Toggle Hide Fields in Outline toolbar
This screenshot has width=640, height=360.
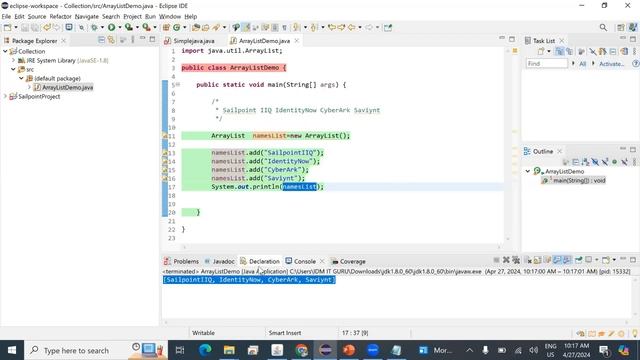pyautogui.click(x=596, y=162)
